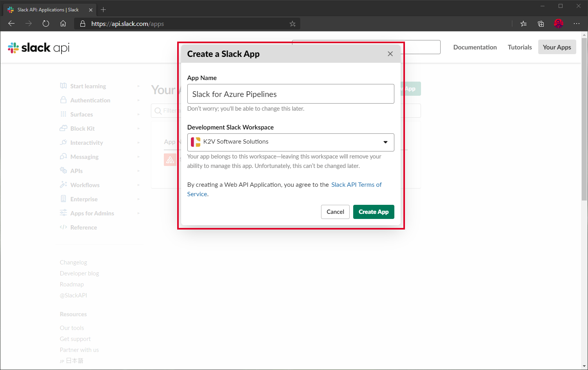Click the Interactivity icon
588x370 pixels.
[63, 142]
